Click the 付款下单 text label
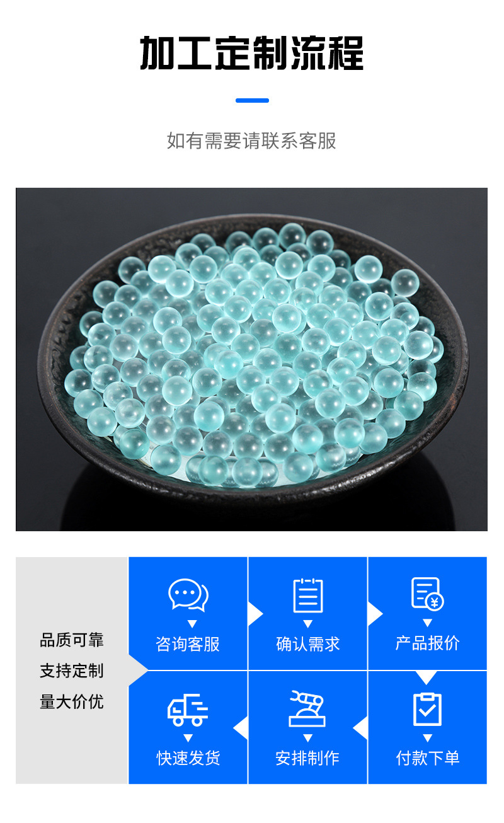 (428, 758)
